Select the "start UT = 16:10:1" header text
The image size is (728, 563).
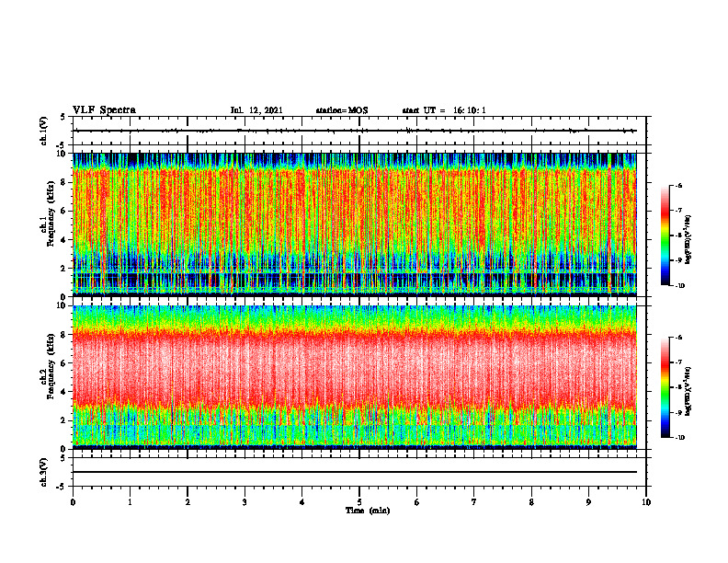click(444, 110)
